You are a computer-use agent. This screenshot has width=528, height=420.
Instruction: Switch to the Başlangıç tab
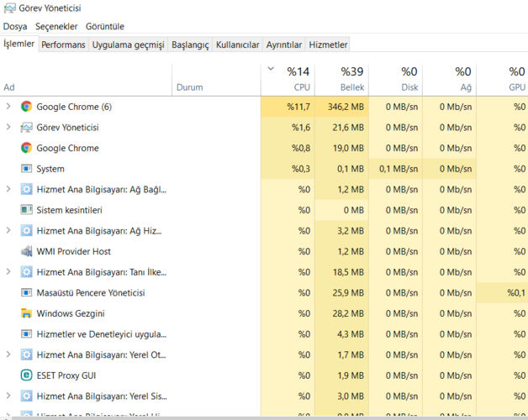tap(190, 45)
